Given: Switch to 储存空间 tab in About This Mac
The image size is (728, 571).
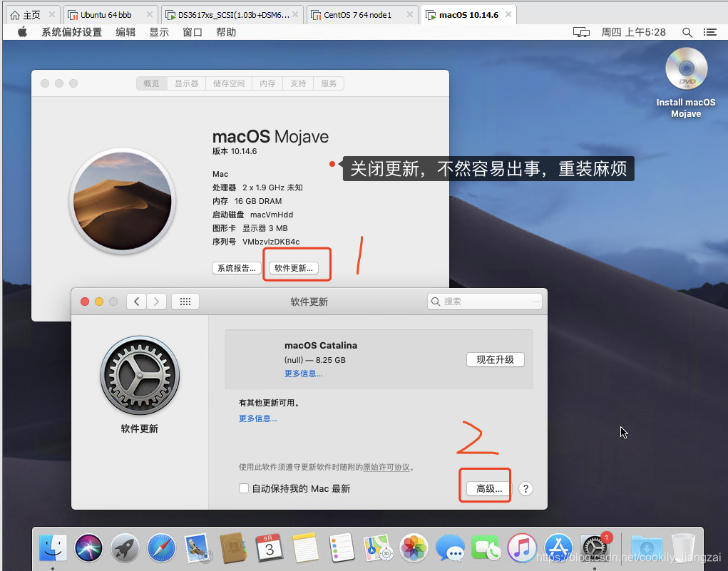Looking at the screenshot, I should pos(229,83).
